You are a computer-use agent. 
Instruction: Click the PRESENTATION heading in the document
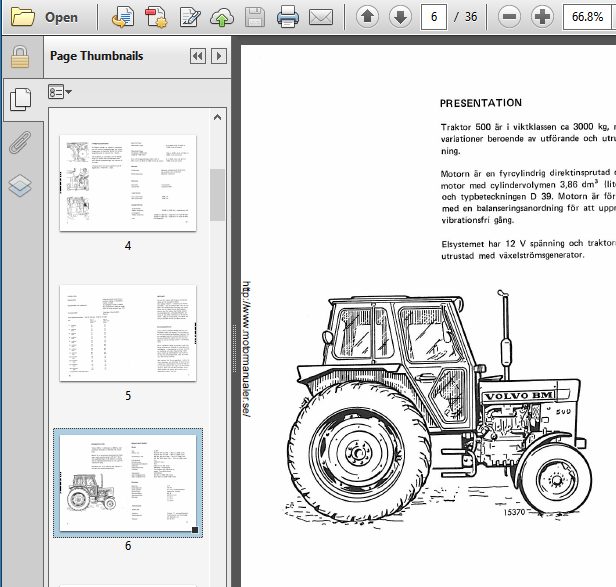481,103
